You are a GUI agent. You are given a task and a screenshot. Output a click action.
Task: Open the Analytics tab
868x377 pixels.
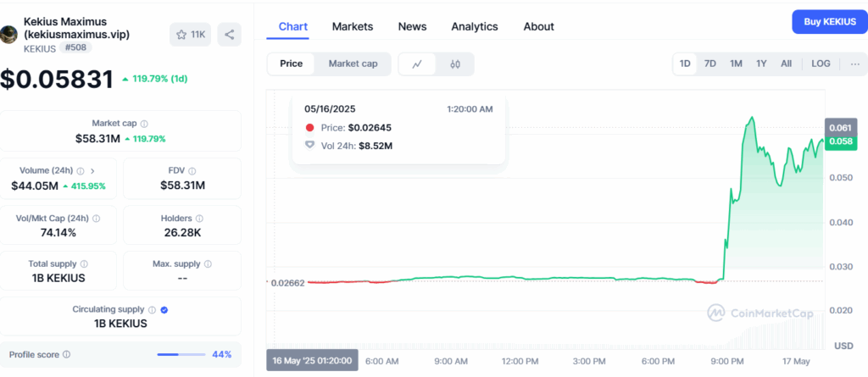(475, 26)
